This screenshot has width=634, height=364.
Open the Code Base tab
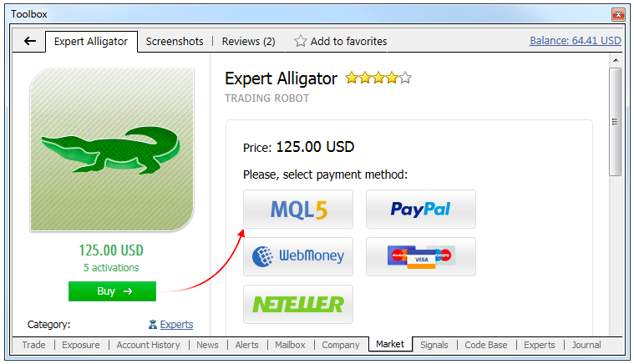click(x=485, y=345)
